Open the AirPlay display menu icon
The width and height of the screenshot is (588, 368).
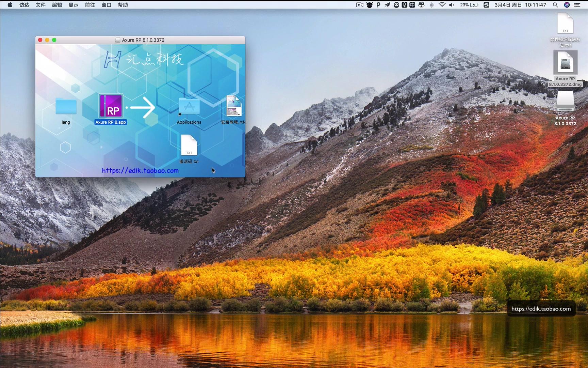[x=421, y=5]
